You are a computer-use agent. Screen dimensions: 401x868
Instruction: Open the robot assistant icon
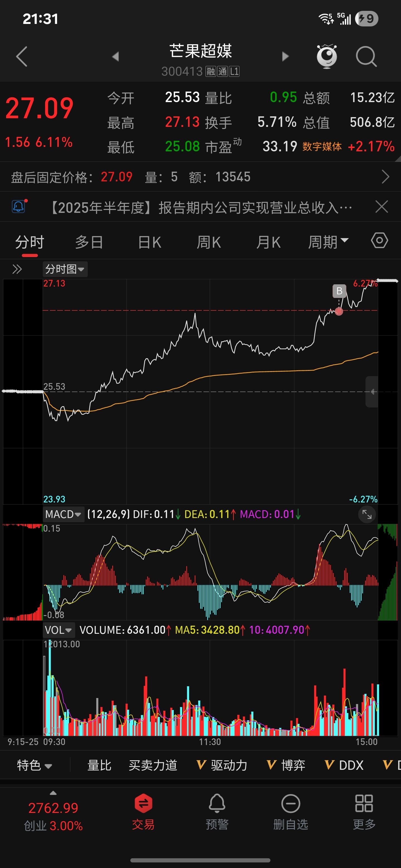(x=327, y=56)
